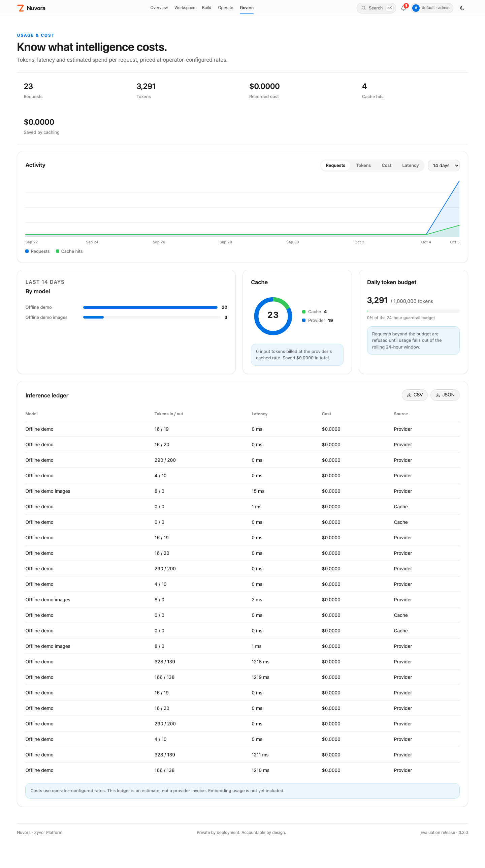
Task: Click the Offline demo model bar
Action: point(150,307)
